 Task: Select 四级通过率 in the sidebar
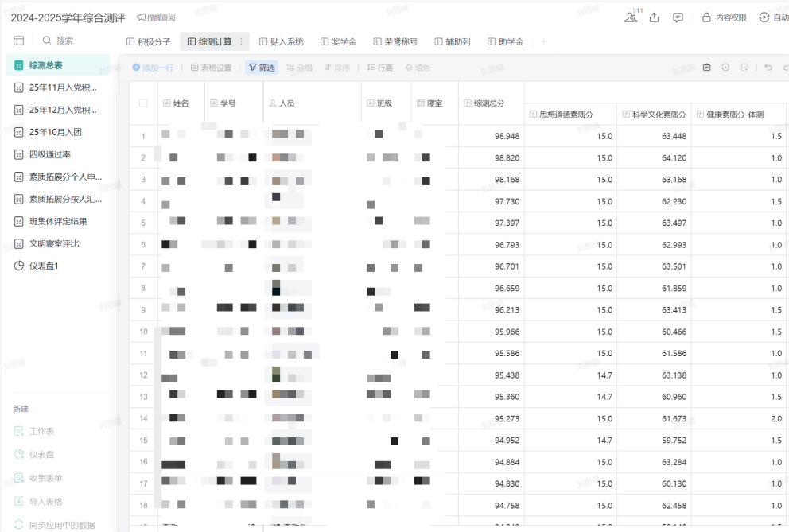(x=49, y=154)
